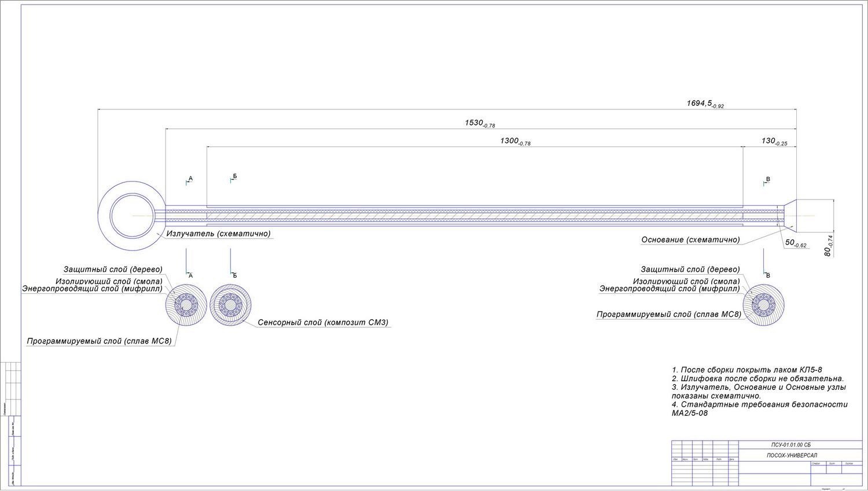The height and width of the screenshot is (491, 868).
Task: Click the lower section marker А
Action: click(190, 275)
